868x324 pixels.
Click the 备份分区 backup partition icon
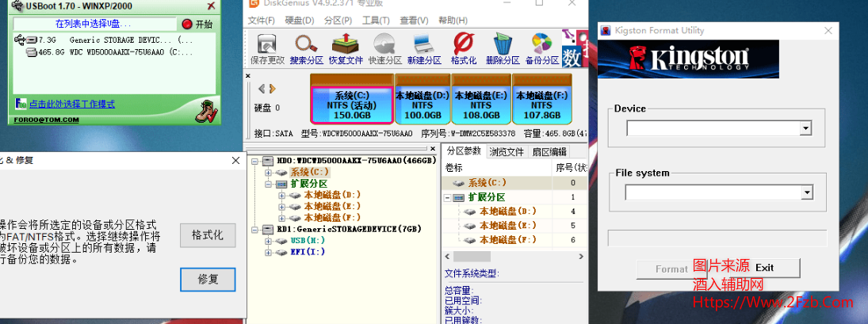click(x=541, y=48)
